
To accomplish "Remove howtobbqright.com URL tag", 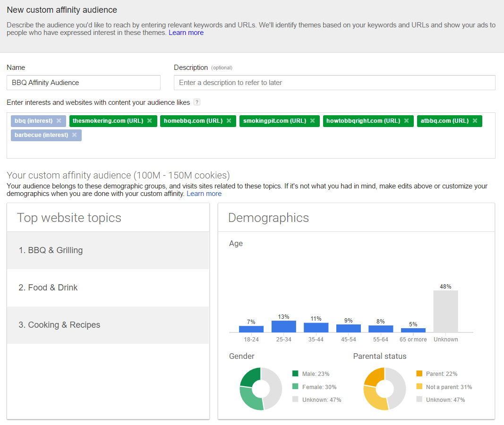I will [407, 121].
